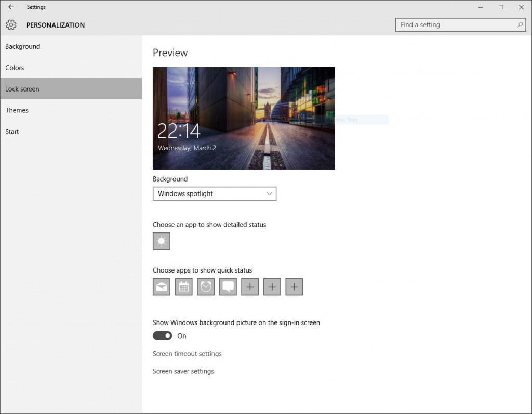The height and width of the screenshot is (414, 532).
Task: Select Lock screen in the sidebar
Action: click(71, 88)
